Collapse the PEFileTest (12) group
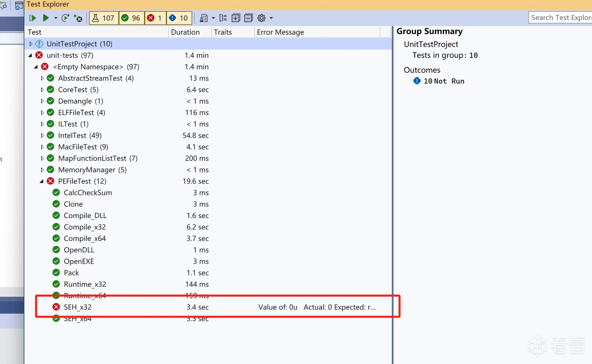 (x=42, y=181)
